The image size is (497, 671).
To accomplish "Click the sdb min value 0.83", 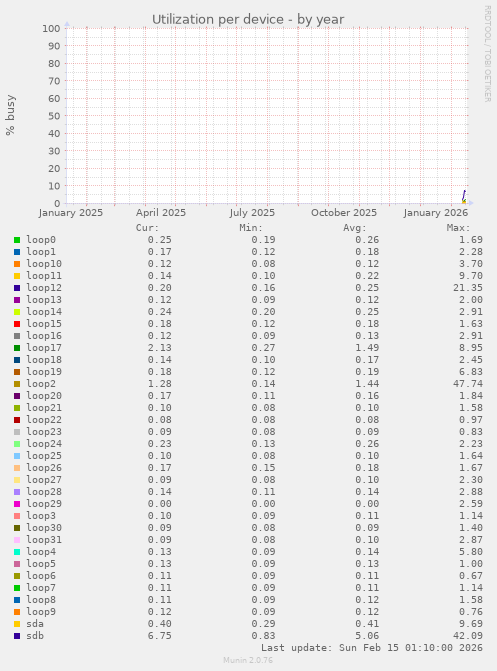I will click(x=263, y=636).
